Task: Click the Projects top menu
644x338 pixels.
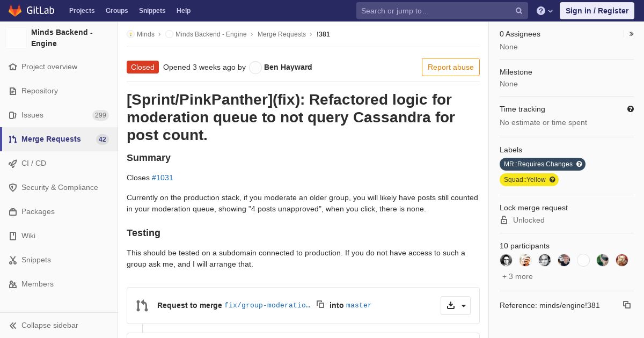Action: point(82,11)
